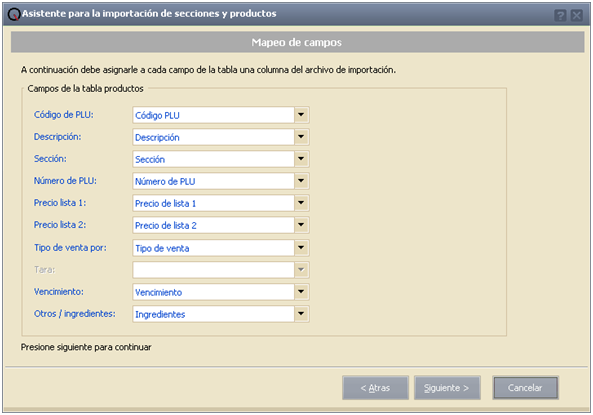The image size is (593, 415).
Task: Click the disabled Tara dropdown arrow
Action: (301, 270)
